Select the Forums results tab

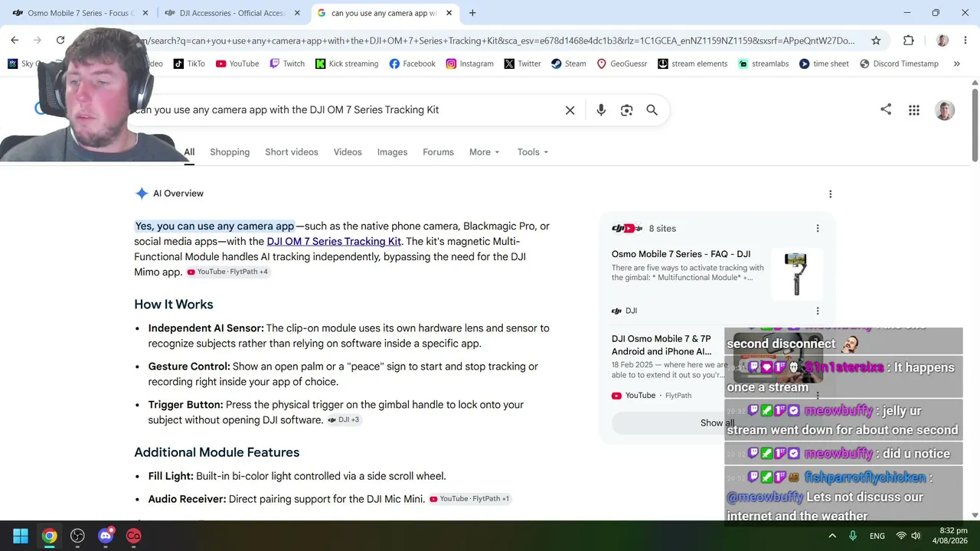coord(438,152)
